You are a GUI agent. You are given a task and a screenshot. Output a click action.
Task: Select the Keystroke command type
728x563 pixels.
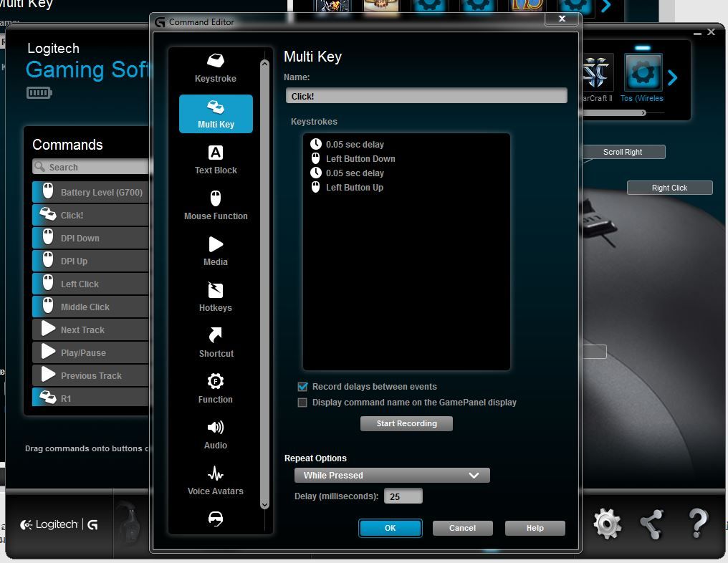tap(216, 68)
